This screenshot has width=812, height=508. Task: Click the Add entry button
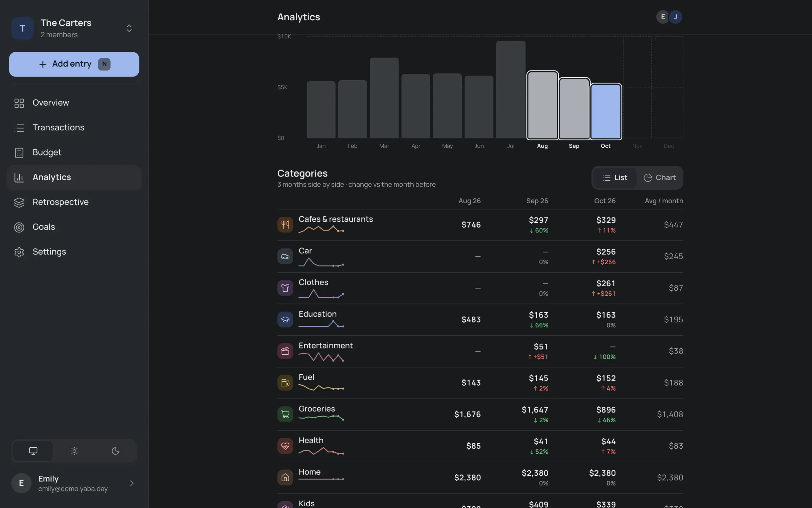[74, 64]
